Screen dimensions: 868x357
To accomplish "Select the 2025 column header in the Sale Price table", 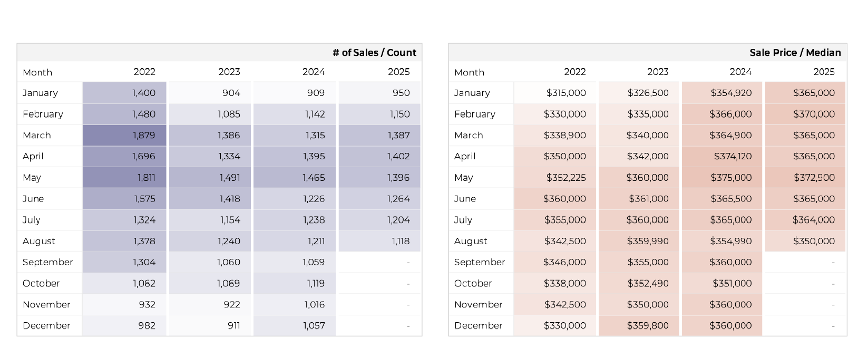I will point(824,72).
